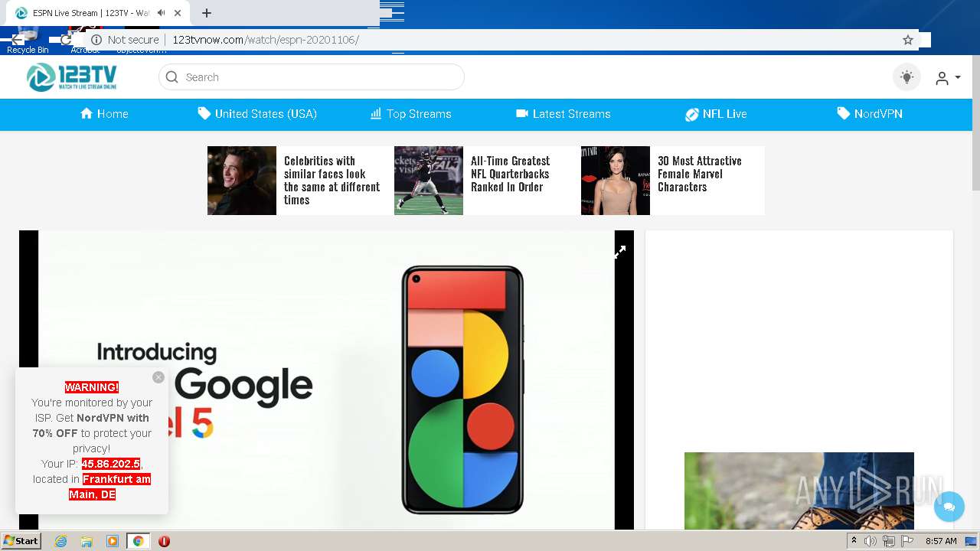Close the NordVPN warning popup
The image size is (980, 551).
[x=158, y=377]
